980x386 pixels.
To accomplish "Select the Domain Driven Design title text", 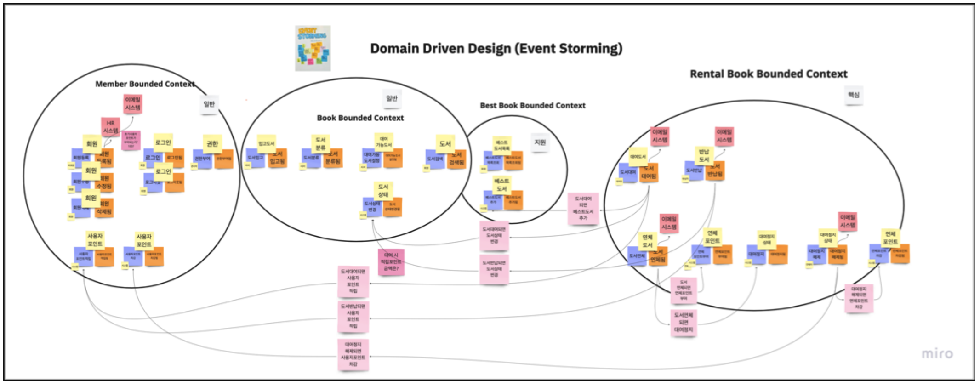I will tap(496, 49).
